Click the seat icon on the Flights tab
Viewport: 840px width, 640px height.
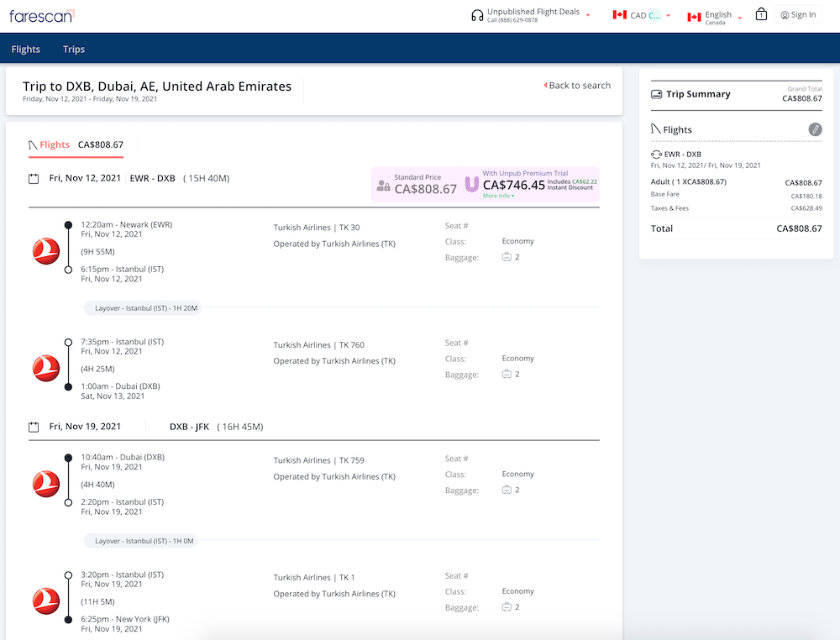coord(33,144)
